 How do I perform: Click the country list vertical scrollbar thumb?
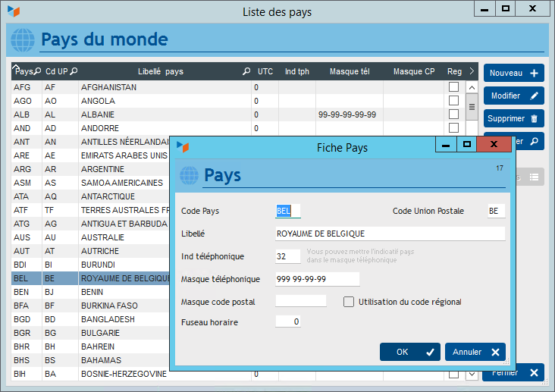click(x=472, y=106)
